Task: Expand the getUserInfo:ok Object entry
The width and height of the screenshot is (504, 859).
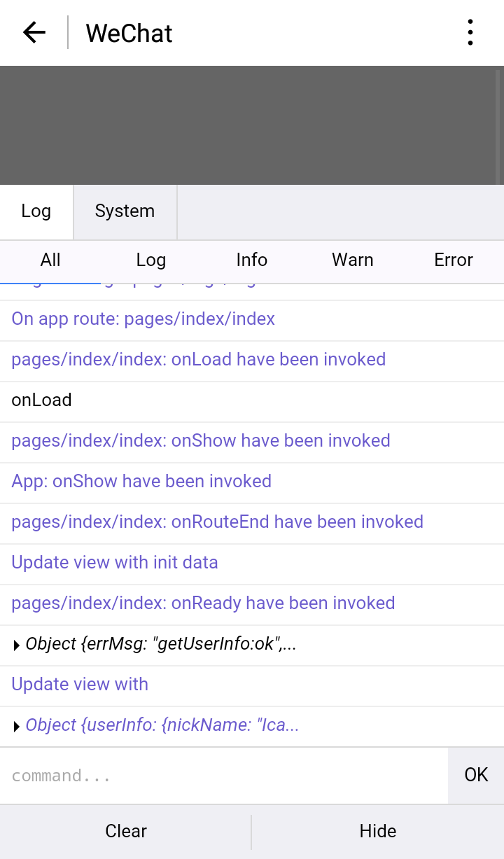Action: click(x=17, y=645)
